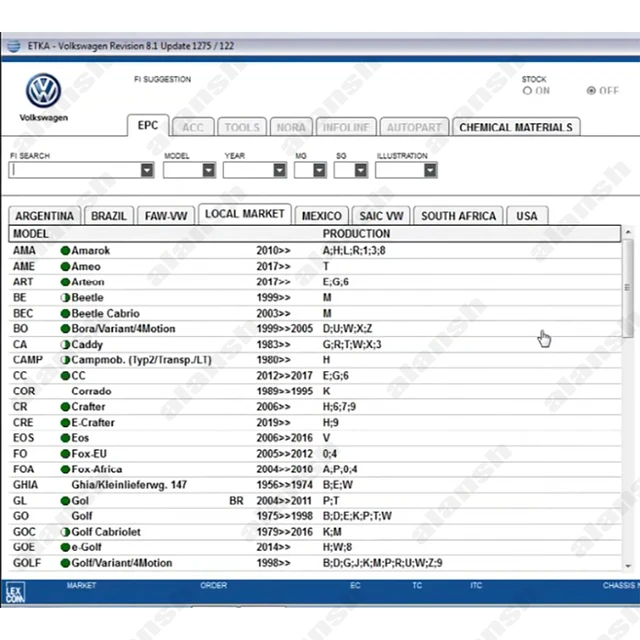Switch to the AUTOPART tab
This screenshot has height=640, width=640.
point(414,127)
